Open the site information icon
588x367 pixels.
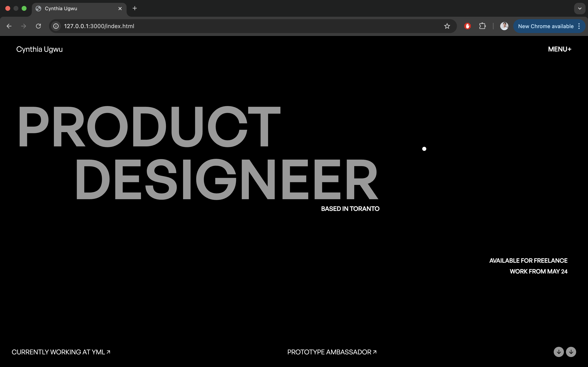(56, 26)
